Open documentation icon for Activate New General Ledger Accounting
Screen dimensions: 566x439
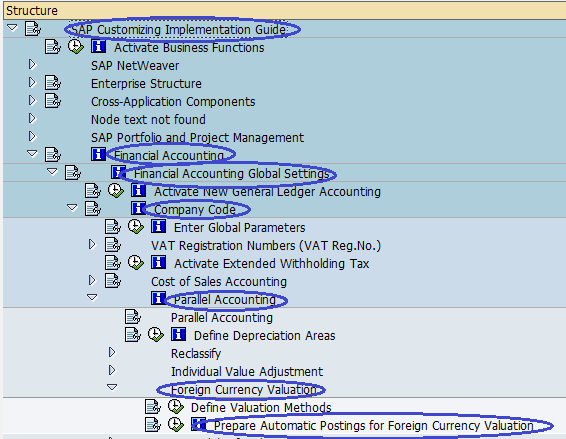[x=93, y=190]
